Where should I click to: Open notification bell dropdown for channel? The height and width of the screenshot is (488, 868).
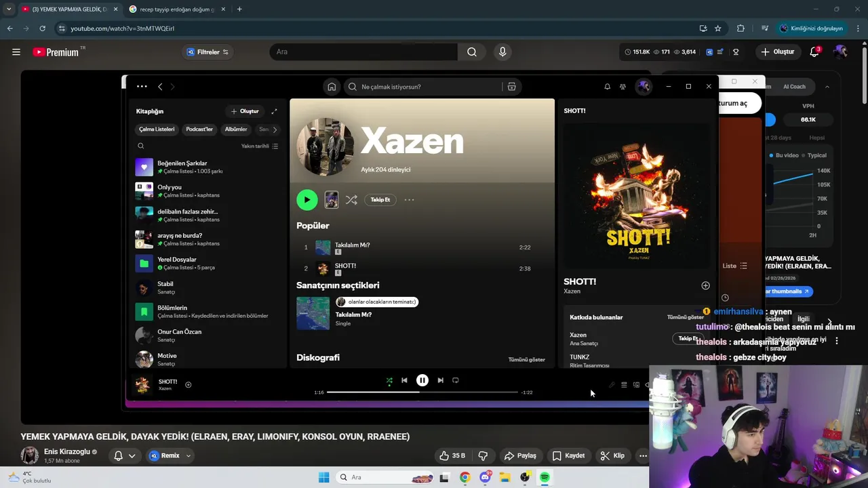click(x=125, y=455)
